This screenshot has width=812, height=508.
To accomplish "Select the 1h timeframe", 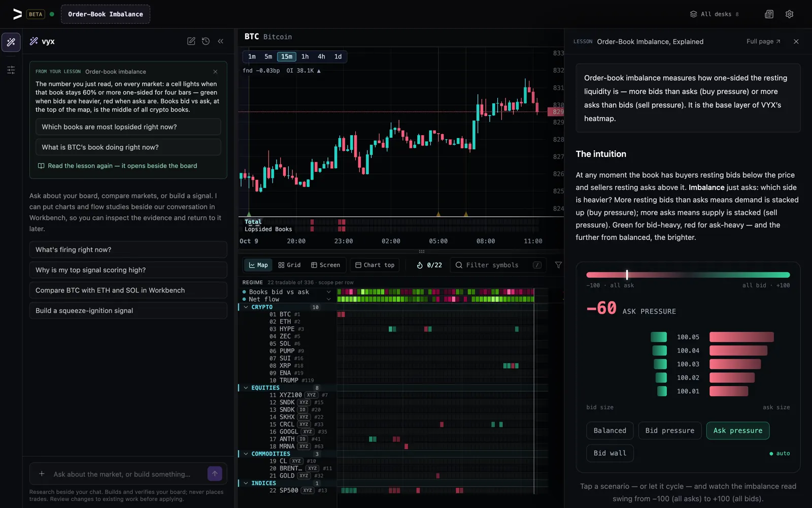I will pyautogui.click(x=305, y=57).
